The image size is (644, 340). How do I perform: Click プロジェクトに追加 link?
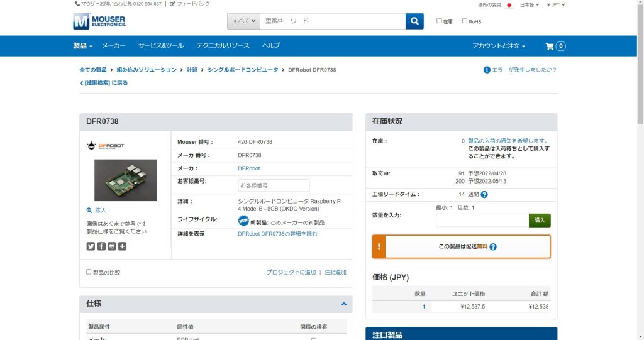click(291, 272)
